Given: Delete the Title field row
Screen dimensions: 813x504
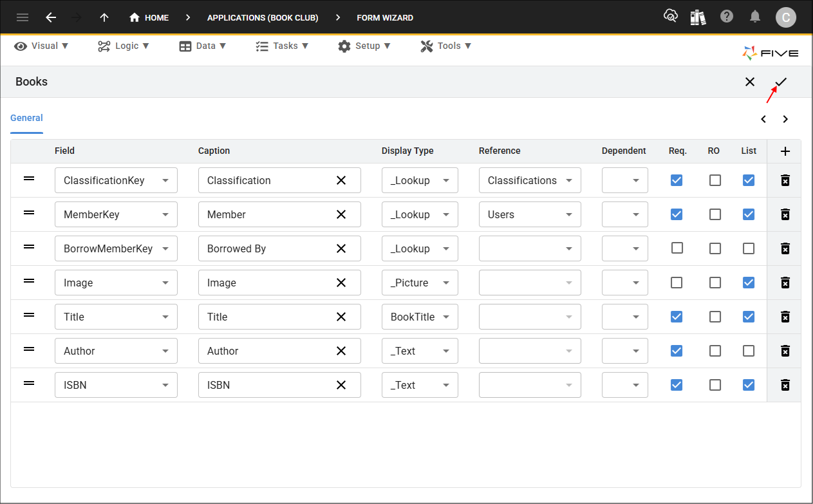Looking at the screenshot, I should pyautogui.click(x=785, y=317).
